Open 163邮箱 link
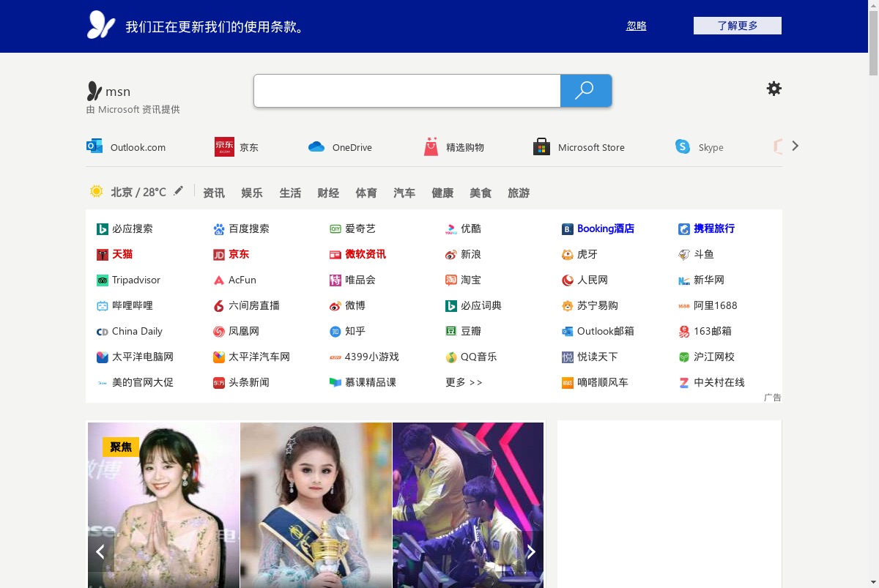Viewport: 879px width, 588px height. click(x=705, y=331)
